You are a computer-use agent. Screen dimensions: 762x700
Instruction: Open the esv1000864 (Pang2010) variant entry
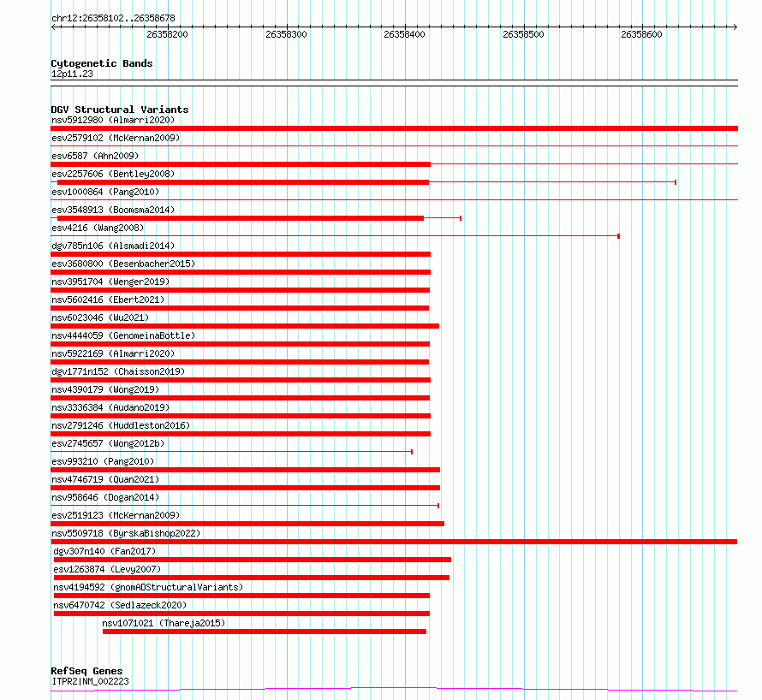(105, 192)
